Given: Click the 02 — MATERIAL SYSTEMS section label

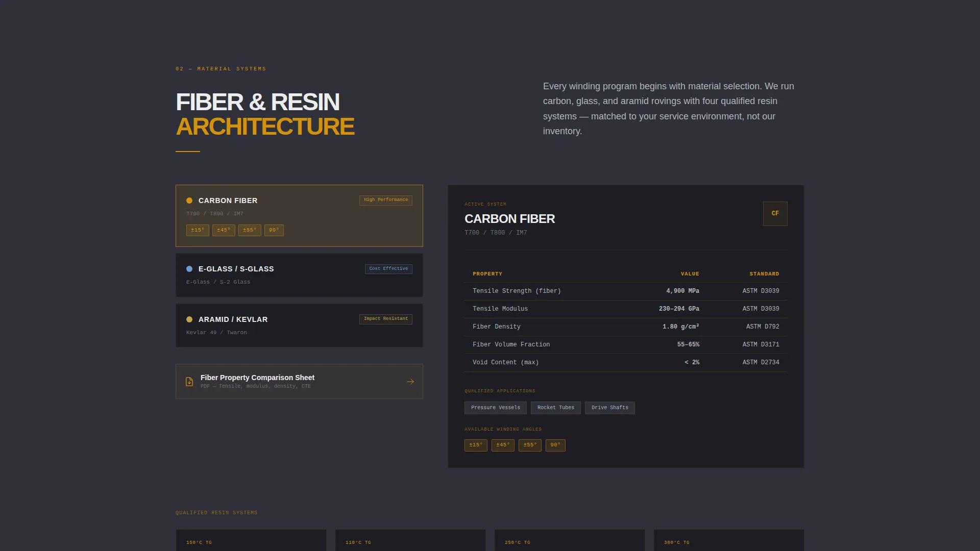Looking at the screenshot, I should (x=220, y=69).
